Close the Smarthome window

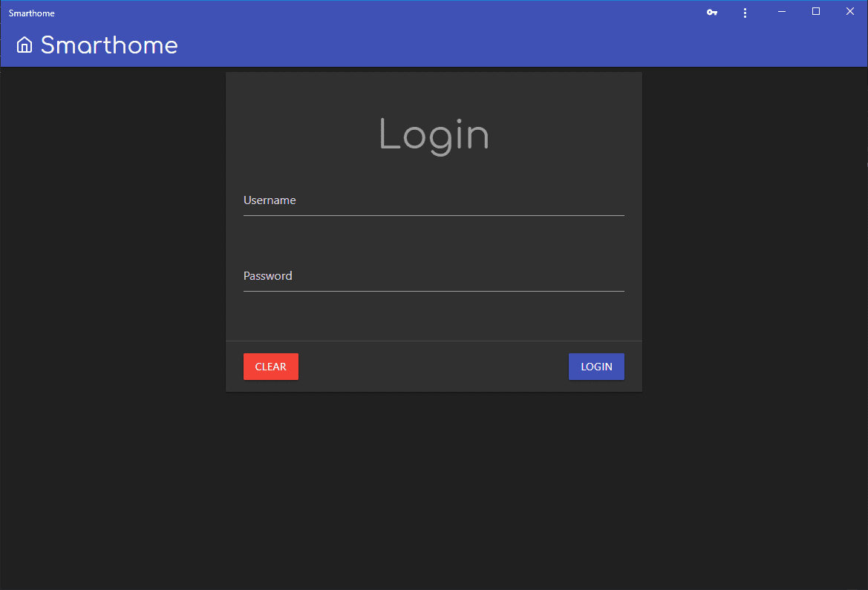point(850,12)
